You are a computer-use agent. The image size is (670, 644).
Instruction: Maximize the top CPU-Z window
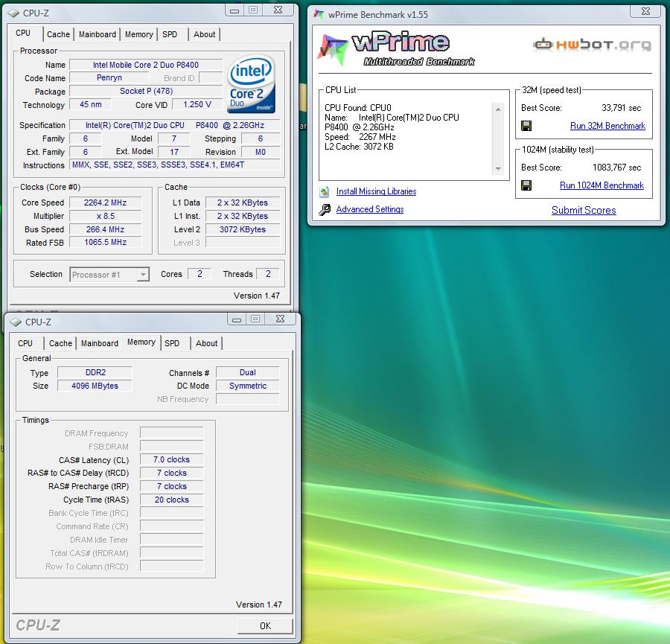pyautogui.click(x=253, y=10)
